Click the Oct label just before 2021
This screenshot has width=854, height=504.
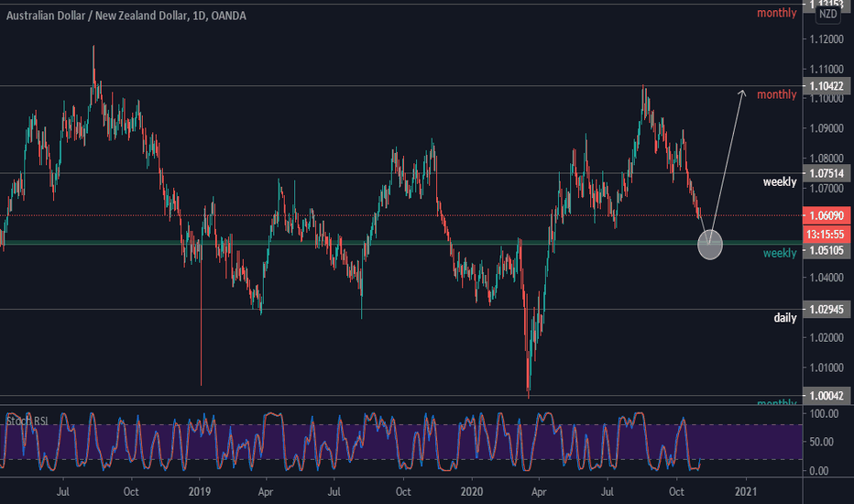[676, 491]
